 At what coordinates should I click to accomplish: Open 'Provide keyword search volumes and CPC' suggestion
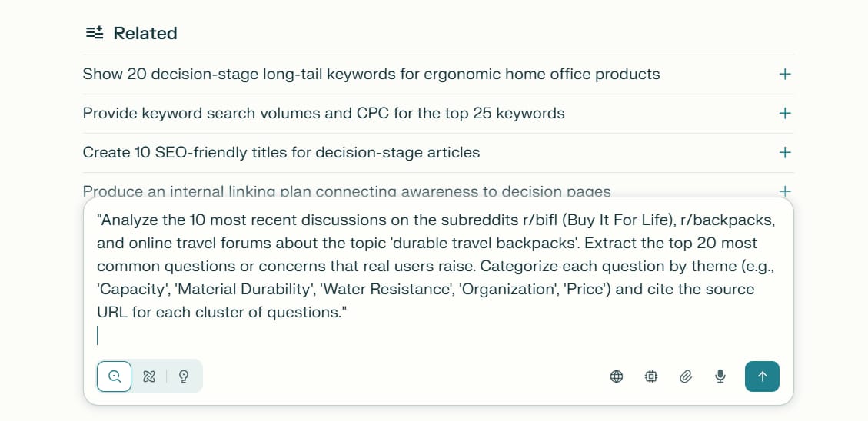point(323,114)
